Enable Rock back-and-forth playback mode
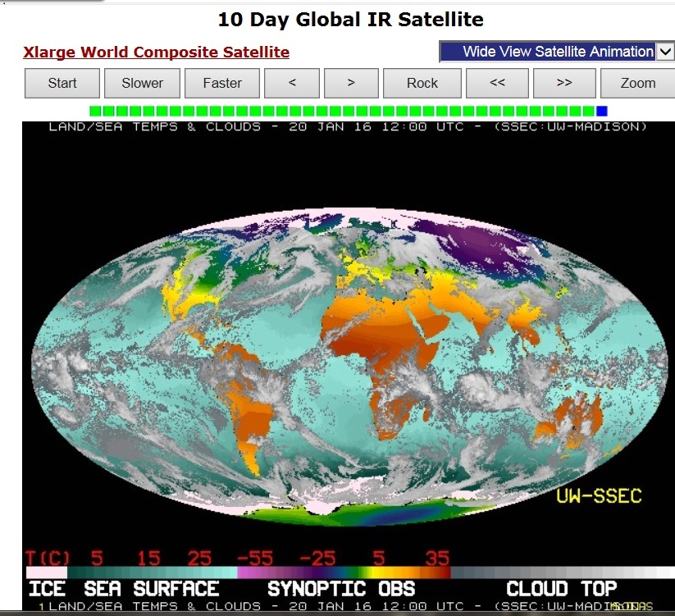 pyautogui.click(x=422, y=83)
